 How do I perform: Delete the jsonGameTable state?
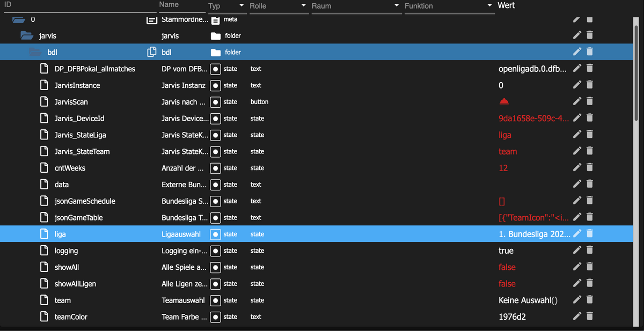pyautogui.click(x=589, y=218)
